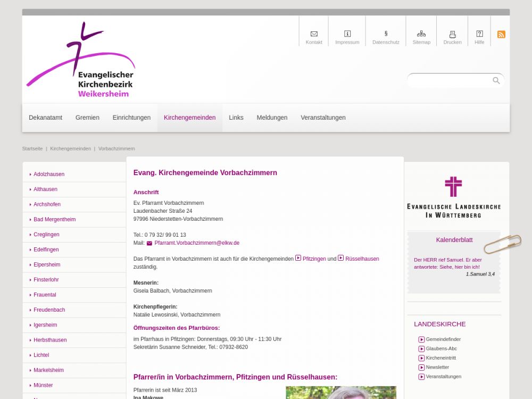This screenshot has width=532, height=399.
Task: Select Creglingen in the left sidebar list
Action: click(x=46, y=235)
